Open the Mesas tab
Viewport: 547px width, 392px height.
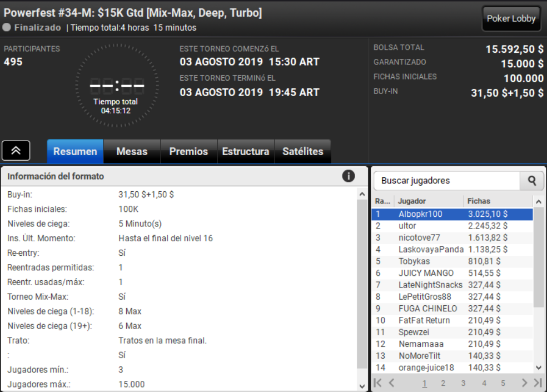132,151
